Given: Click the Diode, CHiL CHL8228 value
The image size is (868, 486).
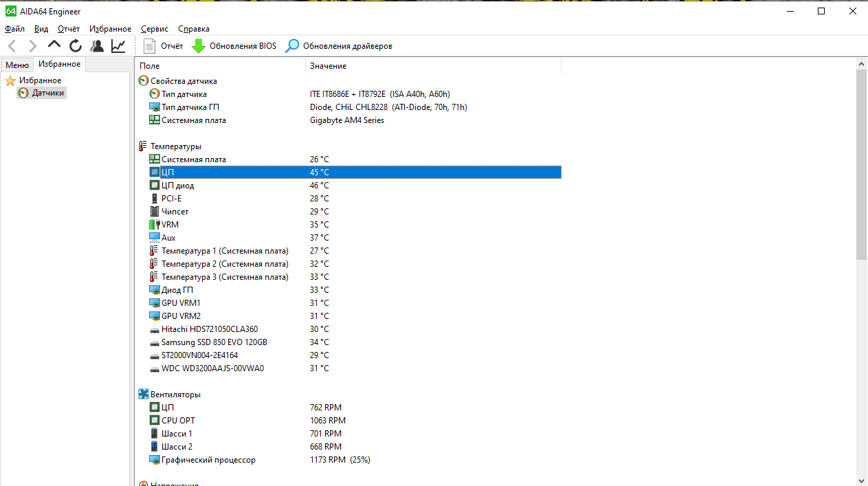Looking at the screenshot, I should click(388, 107).
